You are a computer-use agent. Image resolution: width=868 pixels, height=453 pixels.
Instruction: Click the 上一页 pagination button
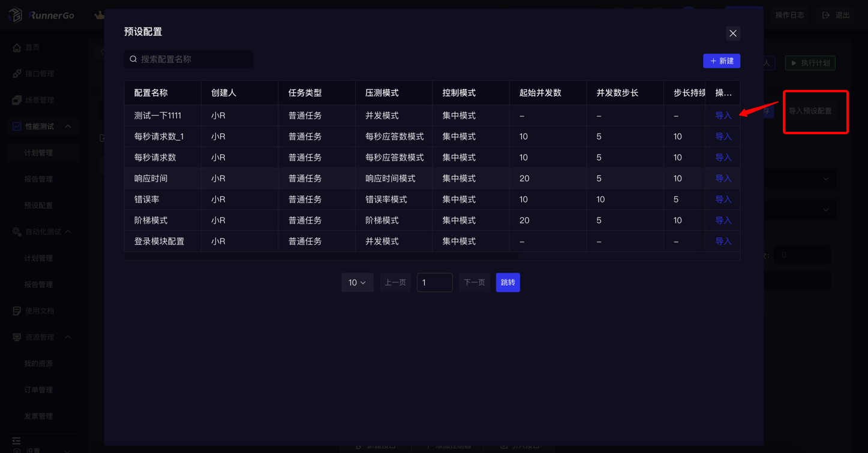[395, 283]
